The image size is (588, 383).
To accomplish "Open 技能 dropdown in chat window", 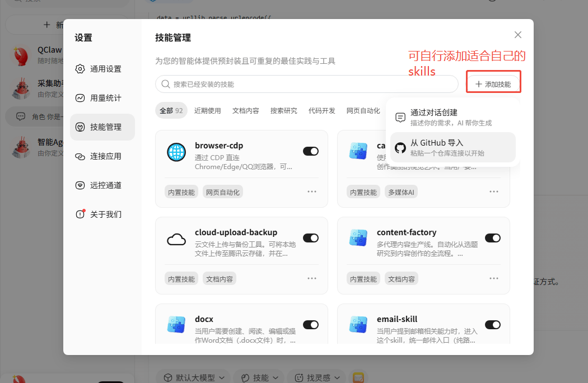I will (x=259, y=377).
